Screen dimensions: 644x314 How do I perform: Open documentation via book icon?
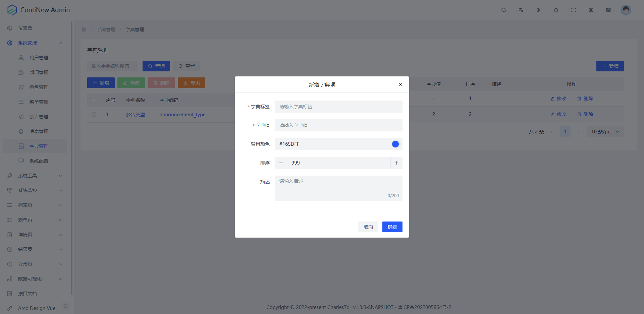click(x=608, y=10)
